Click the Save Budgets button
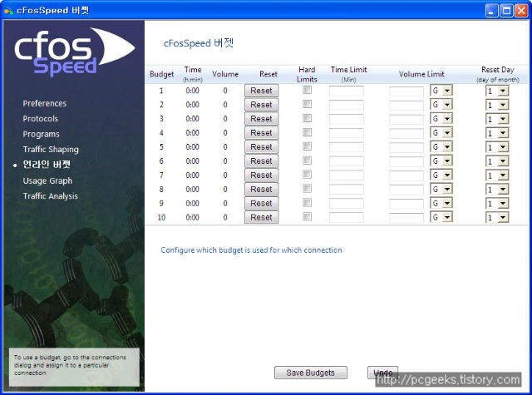This screenshot has width=532, height=395. (310, 373)
